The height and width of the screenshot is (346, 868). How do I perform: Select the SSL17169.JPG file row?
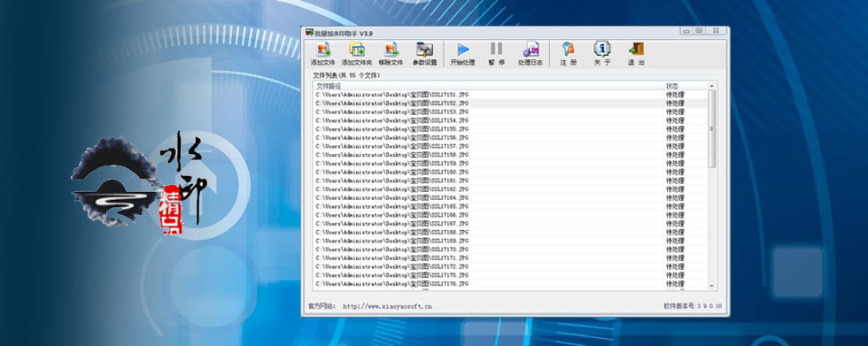pos(510,241)
